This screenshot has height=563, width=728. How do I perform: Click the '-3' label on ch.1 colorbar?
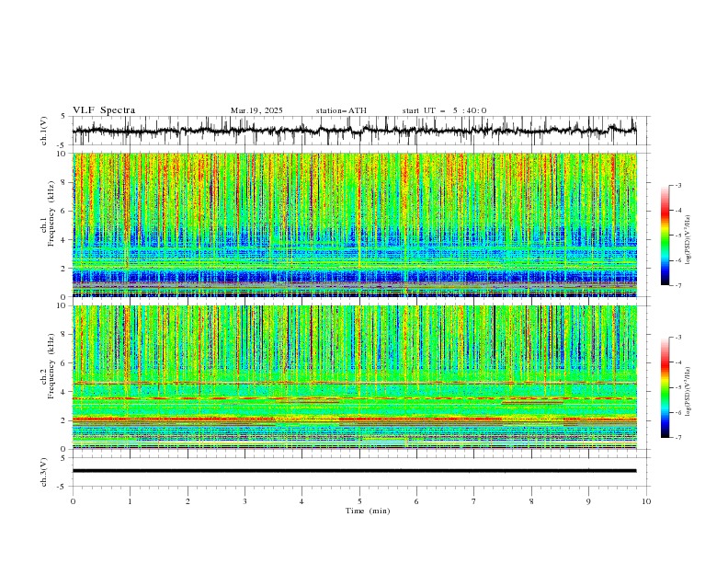pyautogui.click(x=678, y=185)
